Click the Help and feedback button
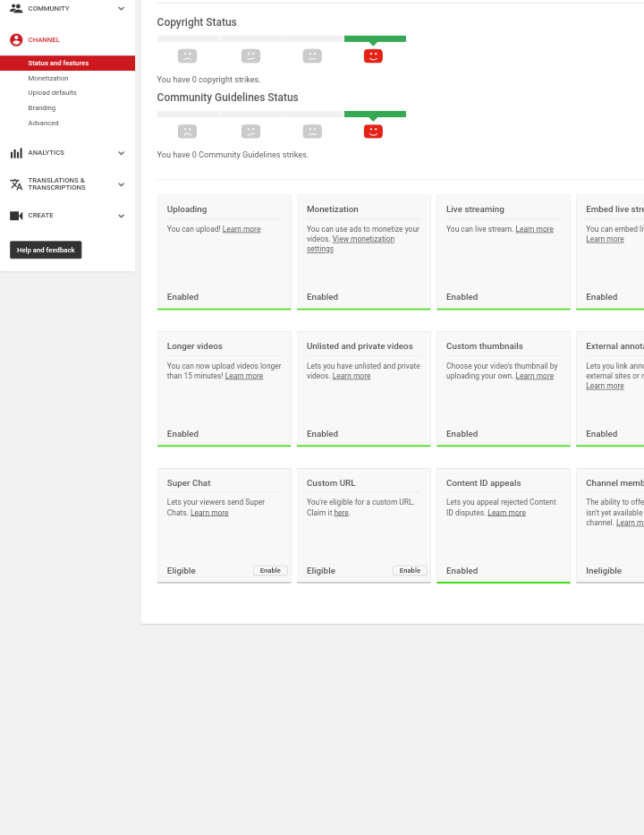 46,251
